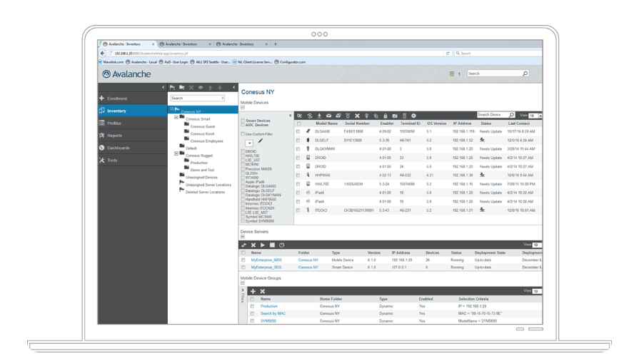Click the plus add icon in Mobile Device Groups toolbar
This screenshot has height=361, width=644.
tap(253, 291)
